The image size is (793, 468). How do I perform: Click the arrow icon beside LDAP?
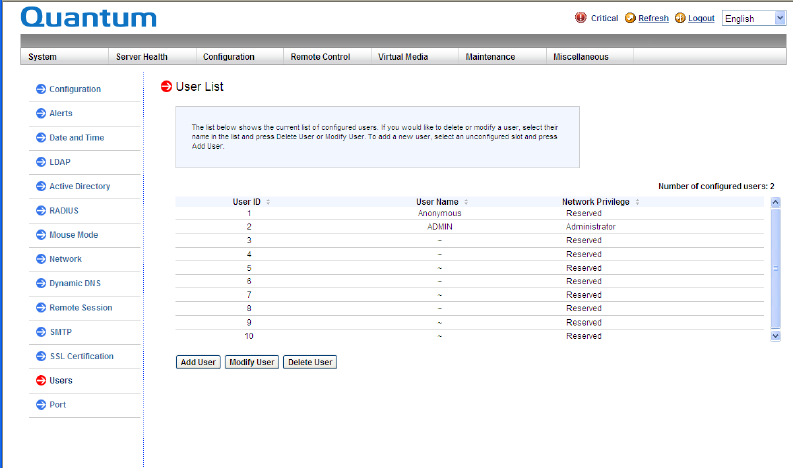(41, 162)
